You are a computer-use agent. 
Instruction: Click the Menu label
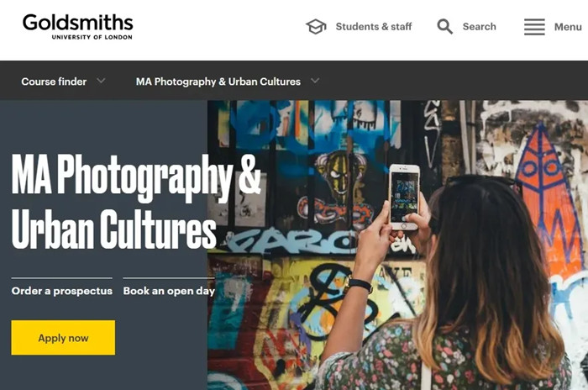(x=568, y=27)
